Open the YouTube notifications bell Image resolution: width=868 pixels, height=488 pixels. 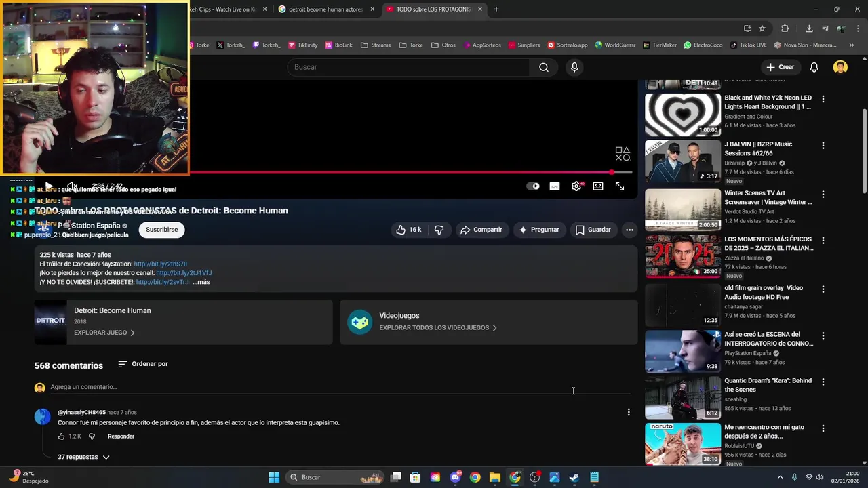pyautogui.click(x=814, y=67)
